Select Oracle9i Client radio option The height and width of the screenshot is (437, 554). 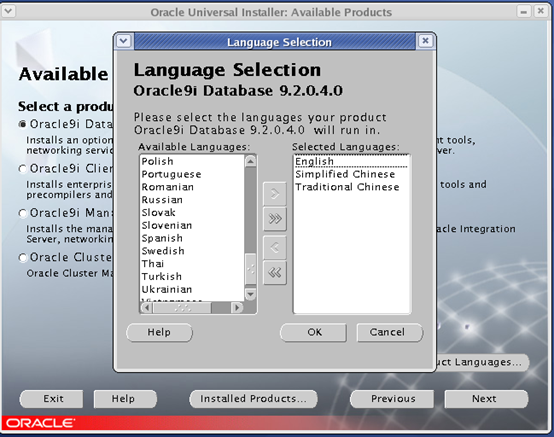coord(23,169)
